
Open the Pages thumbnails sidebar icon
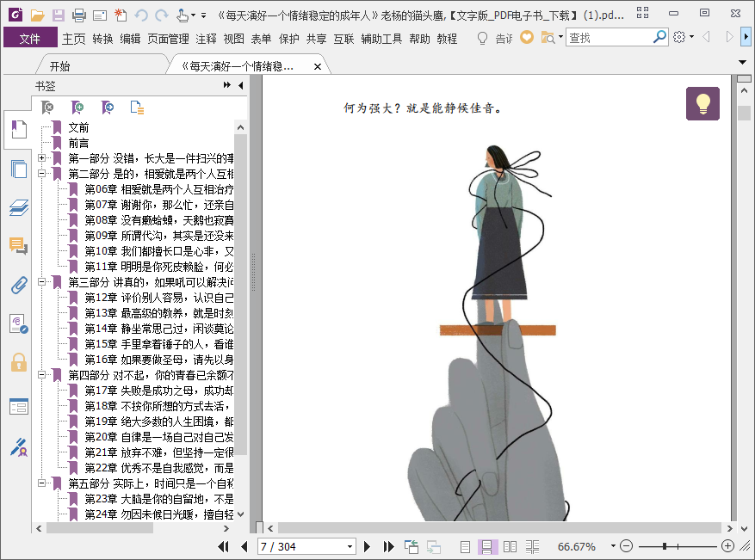pos(19,169)
